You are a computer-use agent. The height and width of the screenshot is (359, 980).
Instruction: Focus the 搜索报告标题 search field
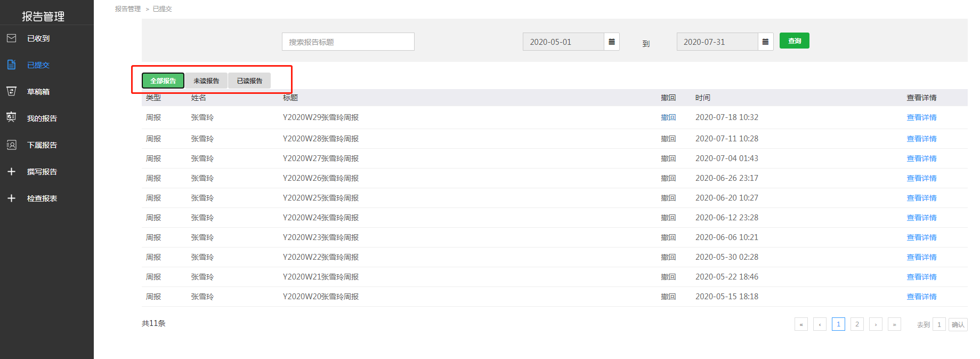tap(348, 42)
